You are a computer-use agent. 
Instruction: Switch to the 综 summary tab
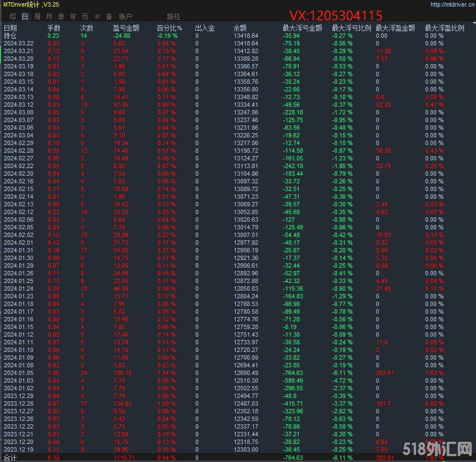point(13,16)
